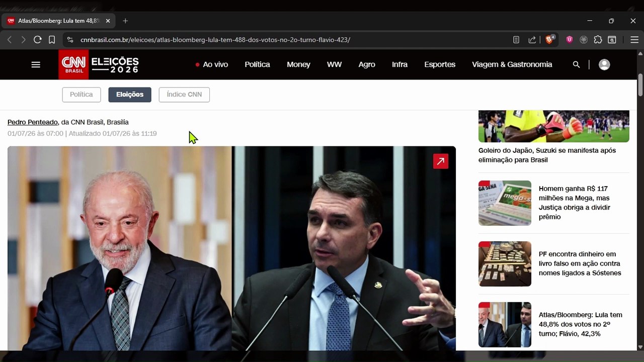Open the user account profile icon

tap(604, 64)
